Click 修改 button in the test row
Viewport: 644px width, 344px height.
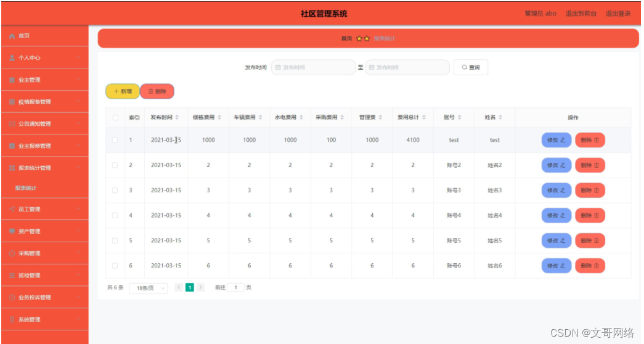(556, 140)
